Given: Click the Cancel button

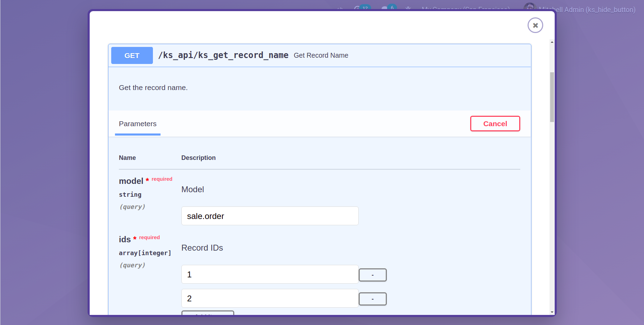Looking at the screenshot, I should click(495, 123).
